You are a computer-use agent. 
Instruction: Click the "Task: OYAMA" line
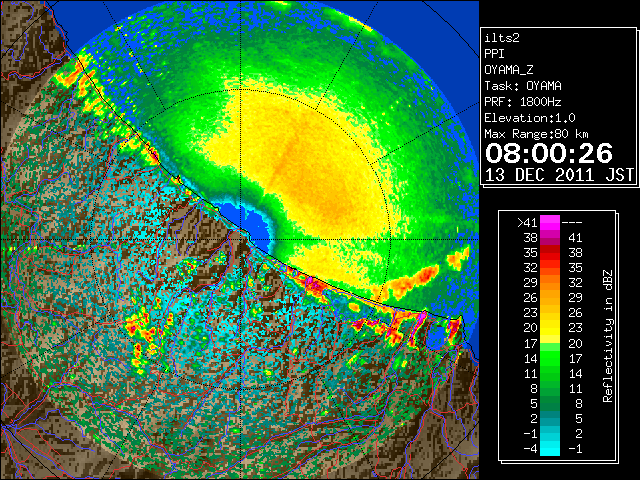(x=523, y=86)
